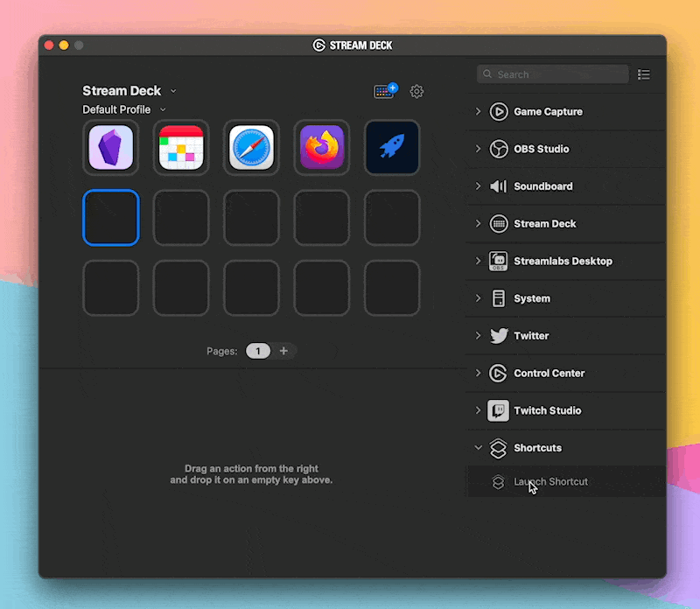Close the Stream Deck window

point(49,45)
